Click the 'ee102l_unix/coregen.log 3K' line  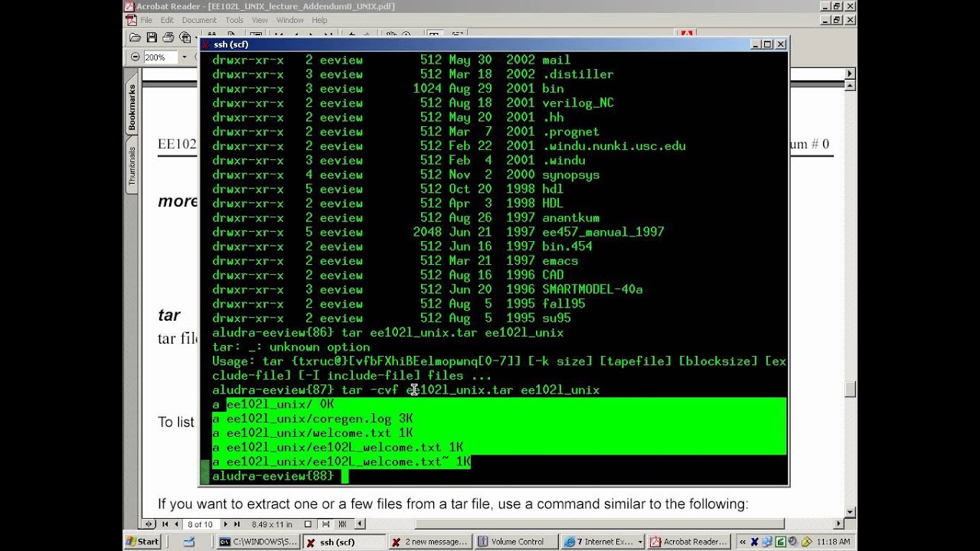[312, 419]
